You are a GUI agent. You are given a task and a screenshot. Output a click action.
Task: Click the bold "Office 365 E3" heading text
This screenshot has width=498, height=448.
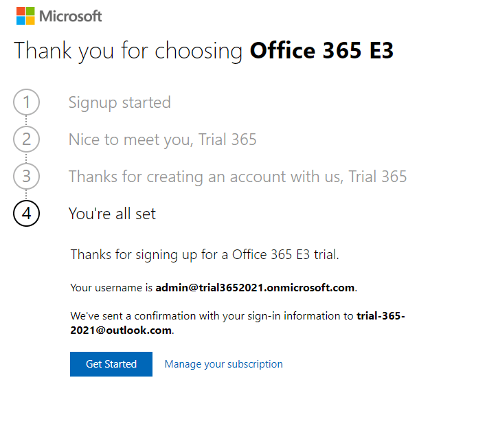pos(321,51)
